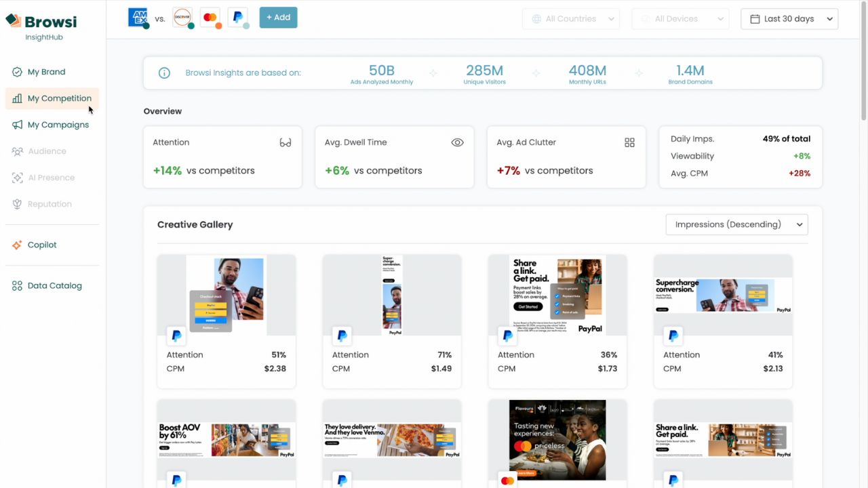Select Audience in sidebar
Image resolution: width=868 pixels, height=488 pixels.
(52, 151)
